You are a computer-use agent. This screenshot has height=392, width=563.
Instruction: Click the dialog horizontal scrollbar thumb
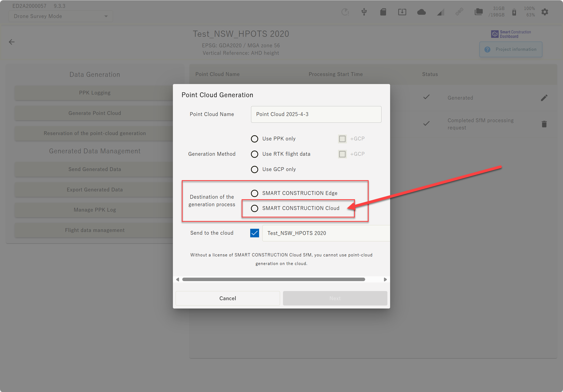click(x=274, y=280)
